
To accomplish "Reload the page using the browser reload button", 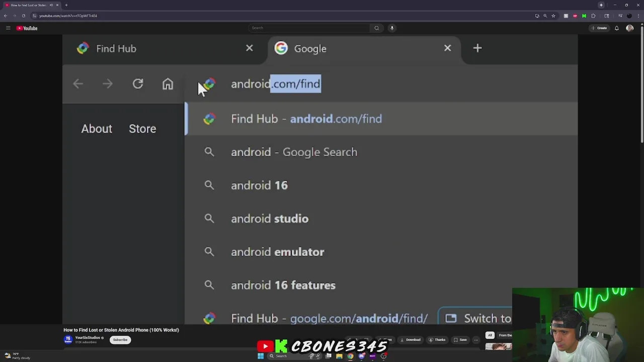I will 23,16.
